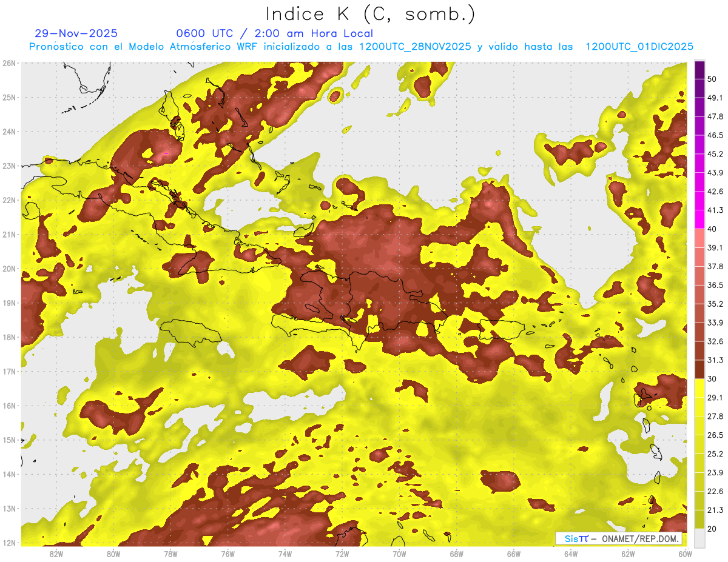
Task: Click the color scale value '46.5'
Action: pyautogui.click(x=715, y=135)
